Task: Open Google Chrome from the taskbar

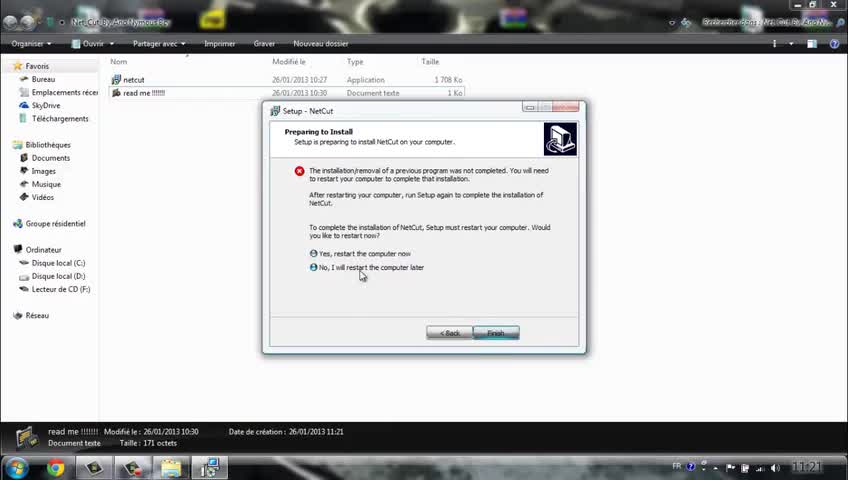Action: pyautogui.click(x=55, y=468)
